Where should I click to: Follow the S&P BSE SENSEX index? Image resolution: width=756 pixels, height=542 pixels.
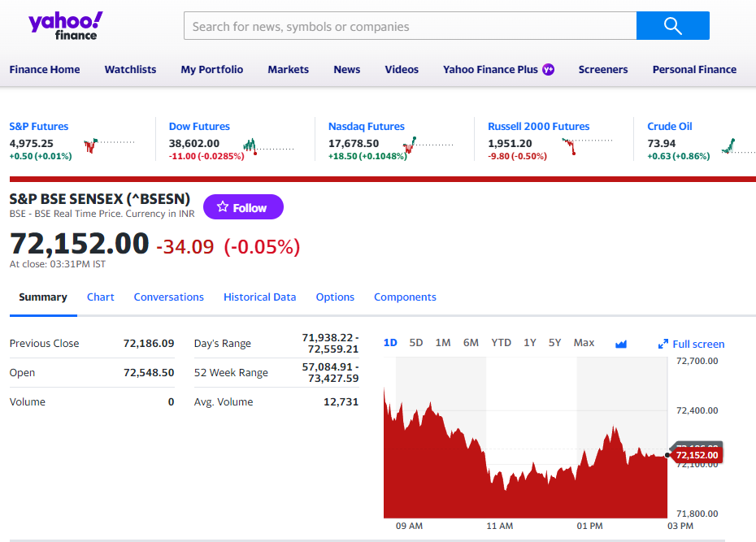point(243,206)
